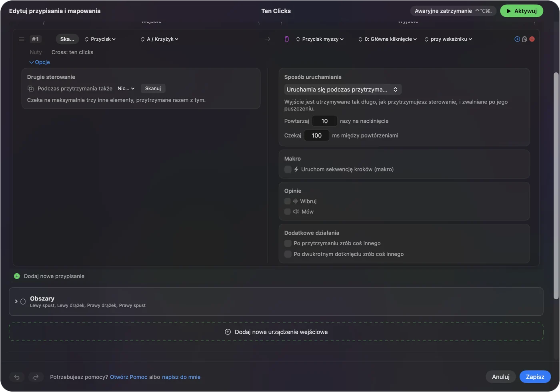Click the Awaryjne zatrzymanie button
This screenshot has height=392, width=560.
(x=453, y=11)
